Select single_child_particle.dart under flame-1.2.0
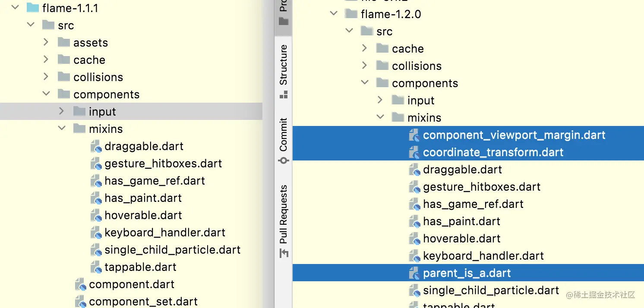Viewport: 644px width, 308px height. pyautogui.click(x=491, y=290)
